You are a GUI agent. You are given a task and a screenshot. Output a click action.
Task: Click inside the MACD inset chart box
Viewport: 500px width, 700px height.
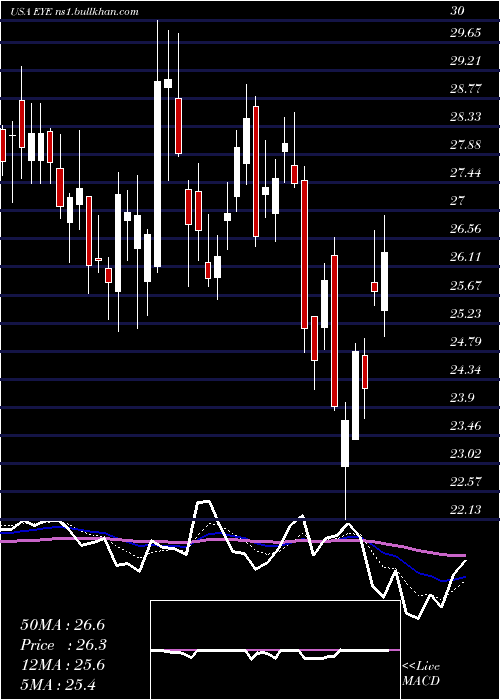(275, 650)
